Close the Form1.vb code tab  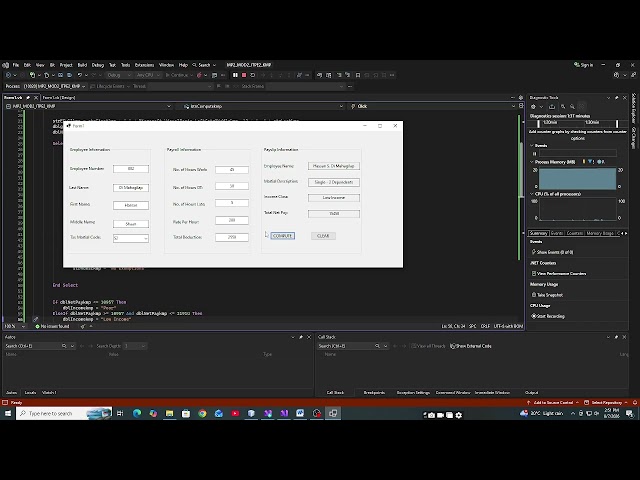[36, 98]
